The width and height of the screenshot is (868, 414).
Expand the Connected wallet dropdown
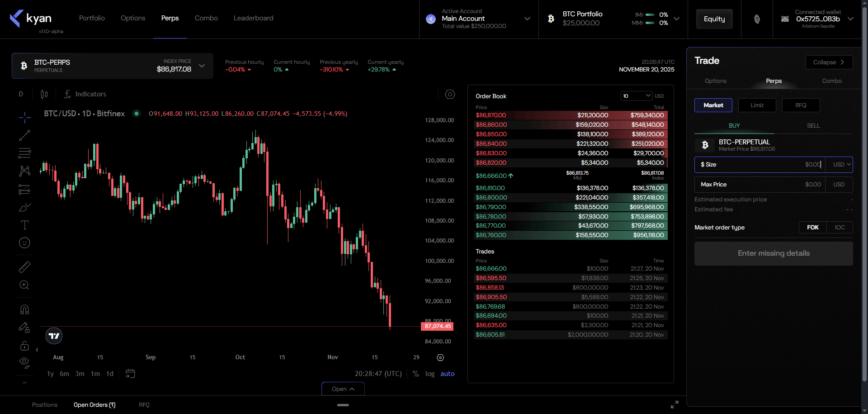click(x=850, y=19)
